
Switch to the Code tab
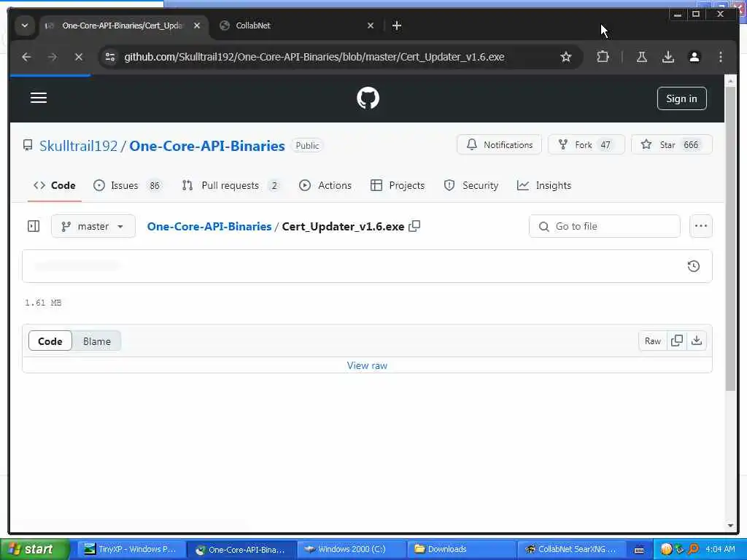[x=54, y=185]
